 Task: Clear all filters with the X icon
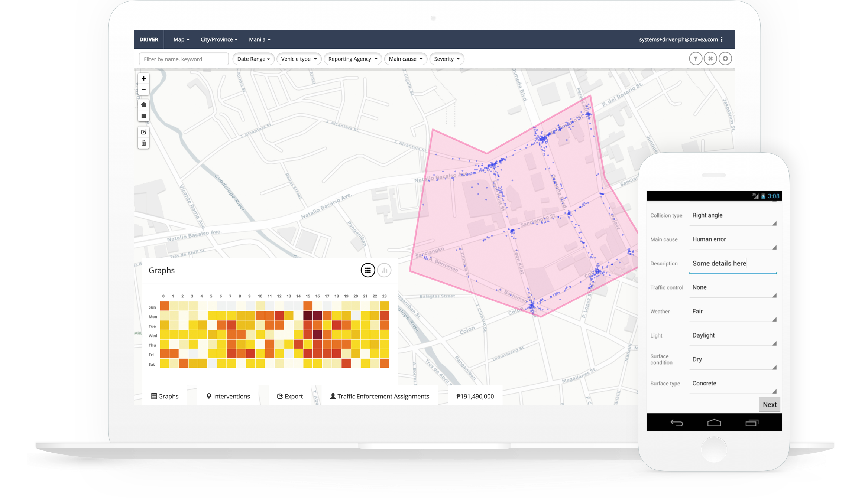710,58
